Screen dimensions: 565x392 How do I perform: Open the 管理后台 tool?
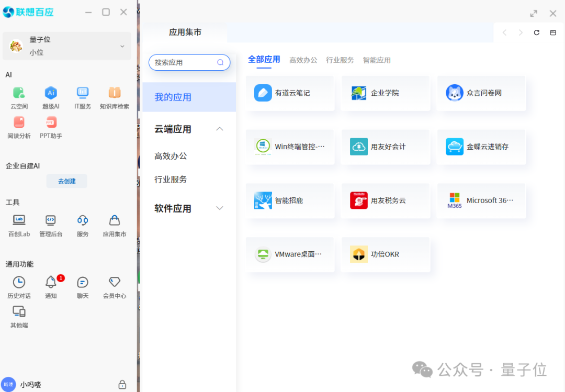[51, 225]
